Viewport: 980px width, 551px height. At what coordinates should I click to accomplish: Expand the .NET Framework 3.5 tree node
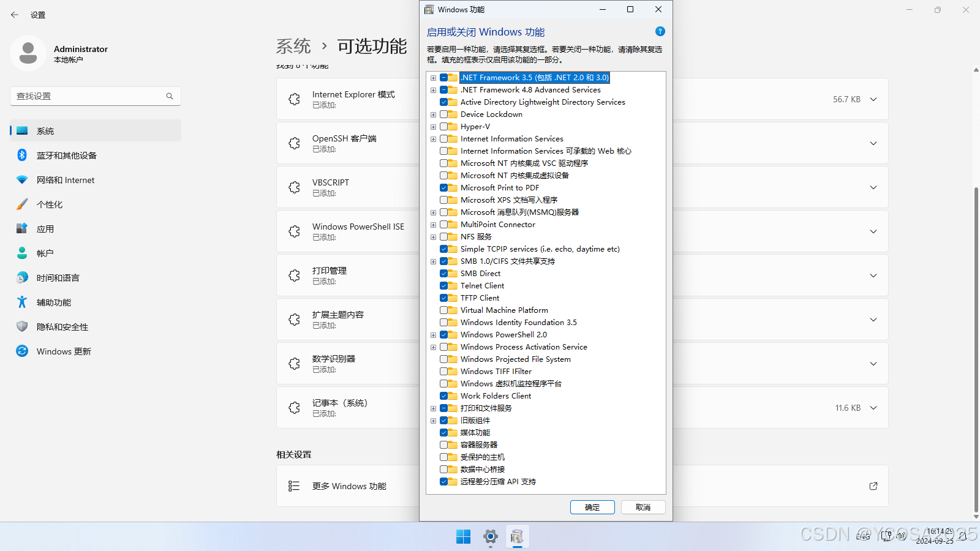click(433, 78)
